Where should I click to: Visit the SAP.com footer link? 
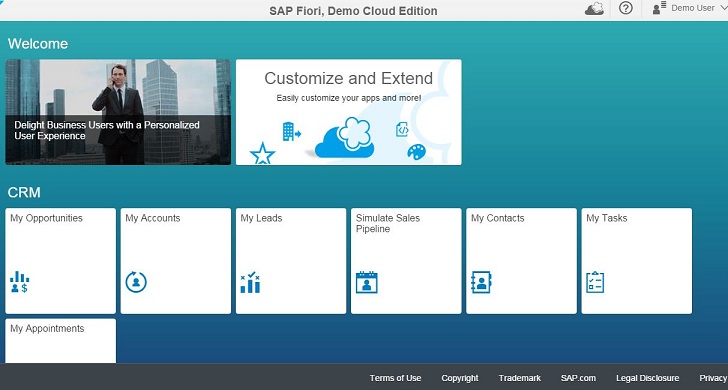point(578,378)
